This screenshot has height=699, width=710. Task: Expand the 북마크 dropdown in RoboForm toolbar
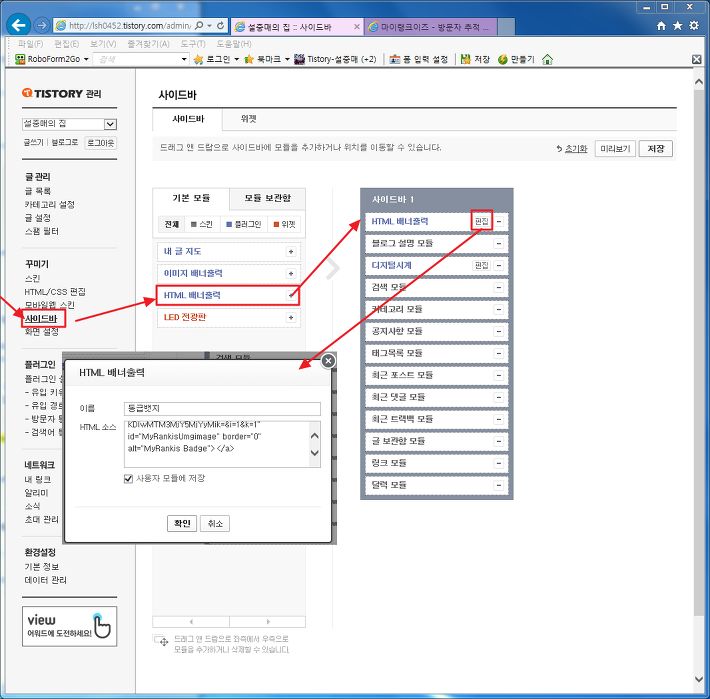pos(287,59)
